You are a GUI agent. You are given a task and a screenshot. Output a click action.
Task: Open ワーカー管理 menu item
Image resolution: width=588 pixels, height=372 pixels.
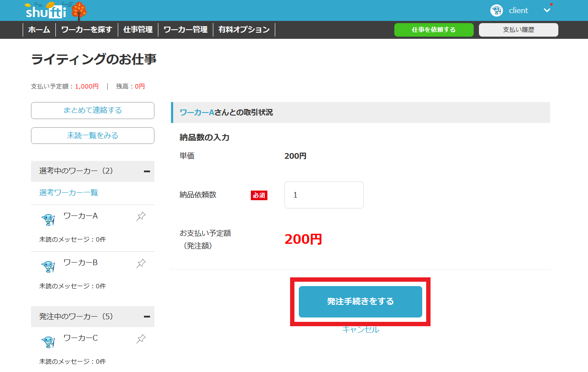pyautogui.click(x=185, y=30)
